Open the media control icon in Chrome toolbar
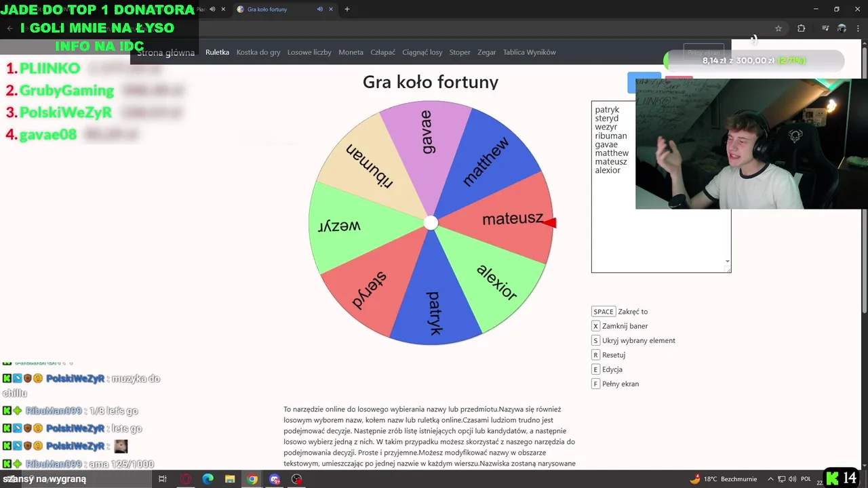 pos(825,28)
